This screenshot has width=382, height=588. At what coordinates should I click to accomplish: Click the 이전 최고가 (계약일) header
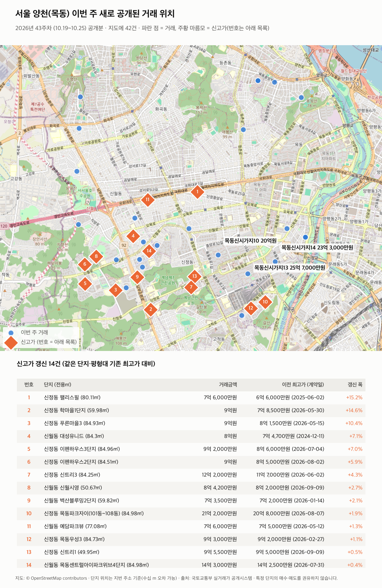click(x=303, y=385)
